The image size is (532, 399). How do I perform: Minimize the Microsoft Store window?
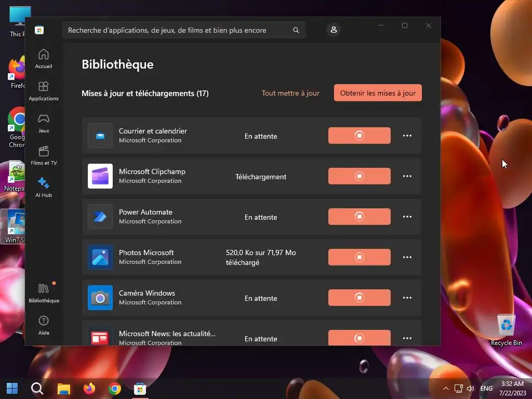point(381,25)
